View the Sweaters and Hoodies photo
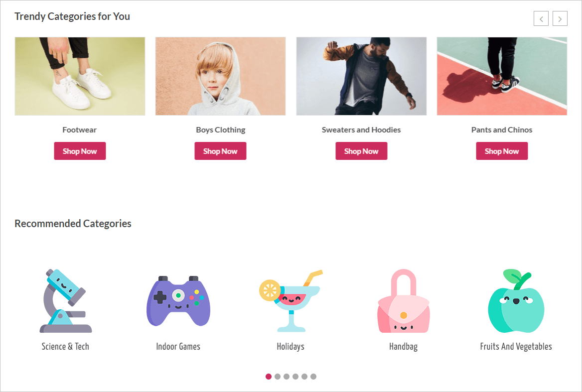Viewport: 582px width, 392px height. click(x=361, y=76)
